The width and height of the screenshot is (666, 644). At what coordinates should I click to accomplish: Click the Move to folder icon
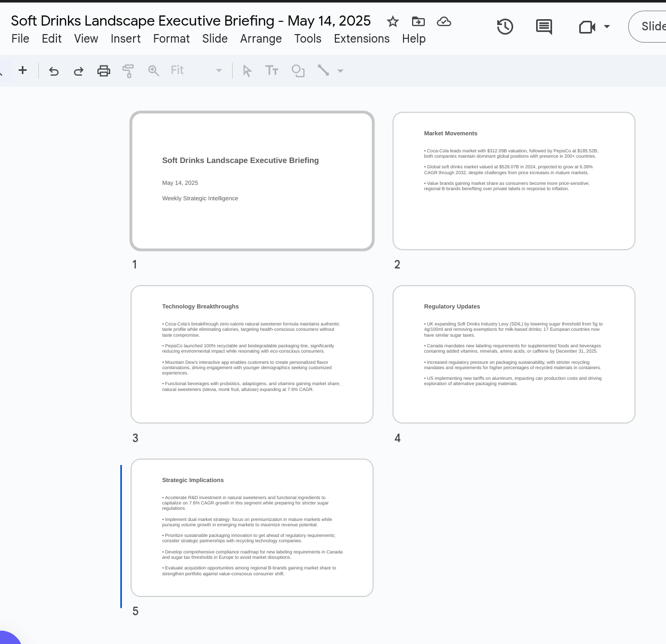pyautogui.click(x=418, y=21)
